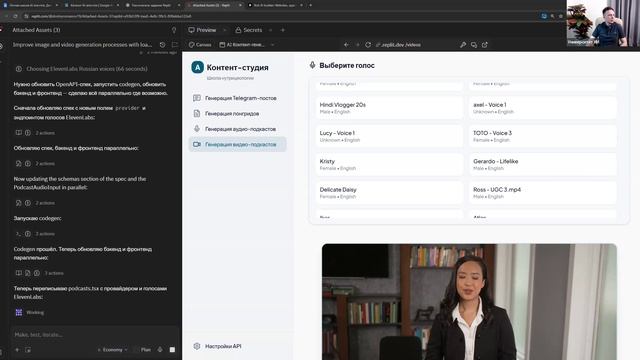Open the Canvas button

pos(200,44)
